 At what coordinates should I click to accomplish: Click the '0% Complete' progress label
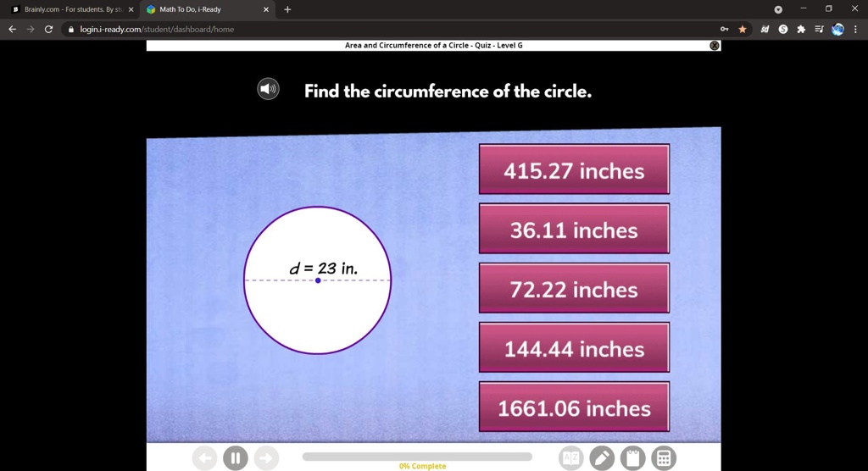pos(422,466)
